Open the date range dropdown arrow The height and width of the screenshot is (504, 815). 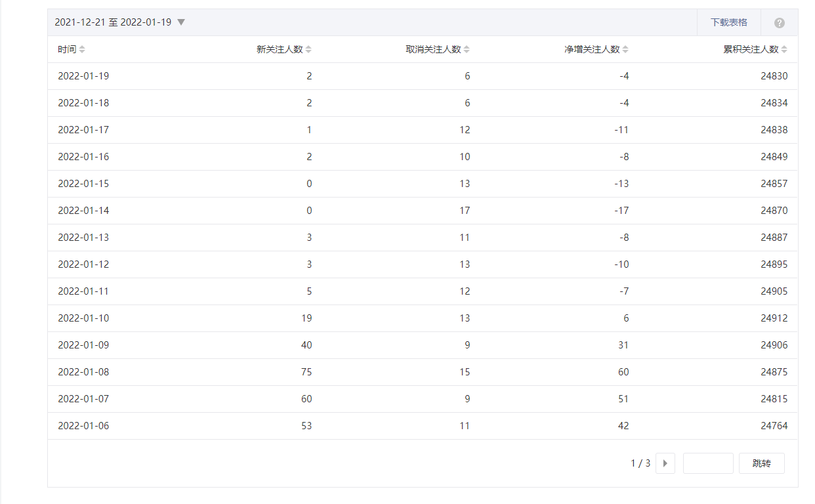click(181, 22)
